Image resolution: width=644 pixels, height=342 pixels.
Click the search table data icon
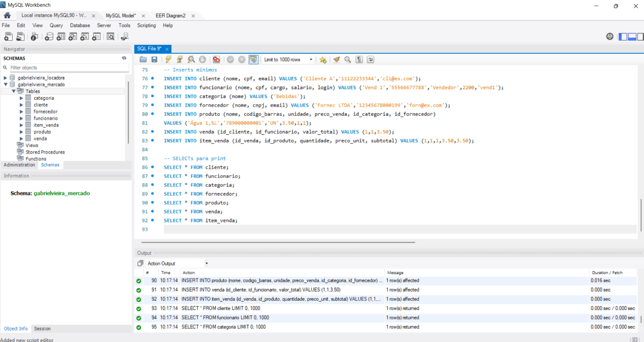click(x=110, y=37)
